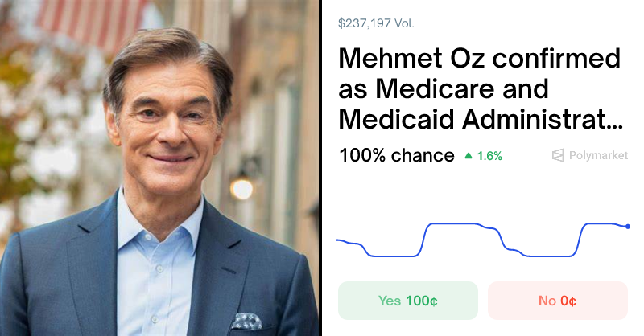Click the 1.6% change value
The height and width of the screenshot is (336, 644).
(x=489, y=156)
